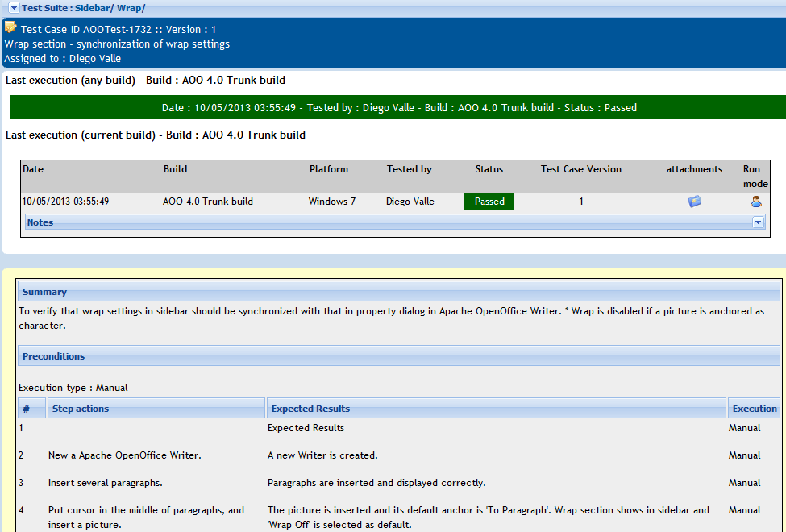Click Last execution (any build) heading
The width and height of the screenshot is (786, 532).
tap(145, 81)
